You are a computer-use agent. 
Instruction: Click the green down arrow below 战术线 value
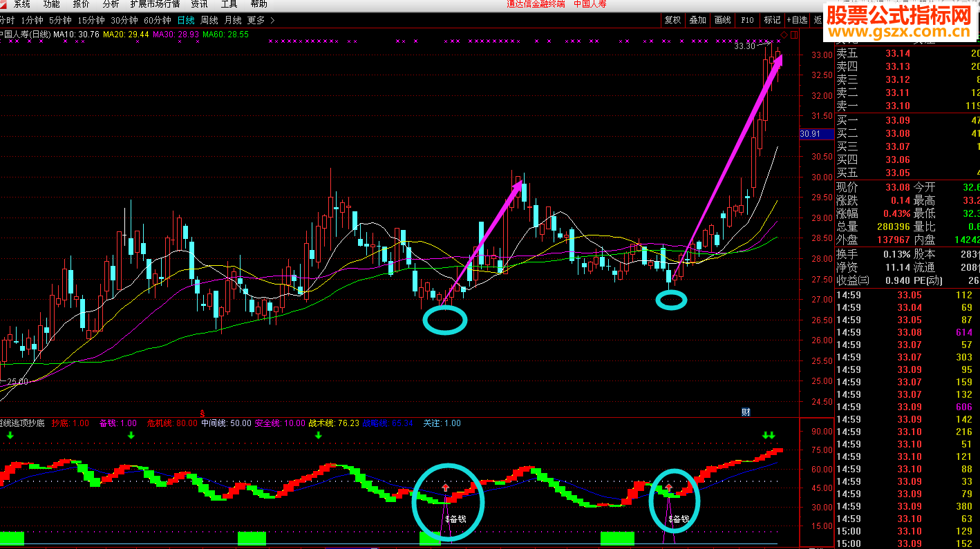point(319,435)
